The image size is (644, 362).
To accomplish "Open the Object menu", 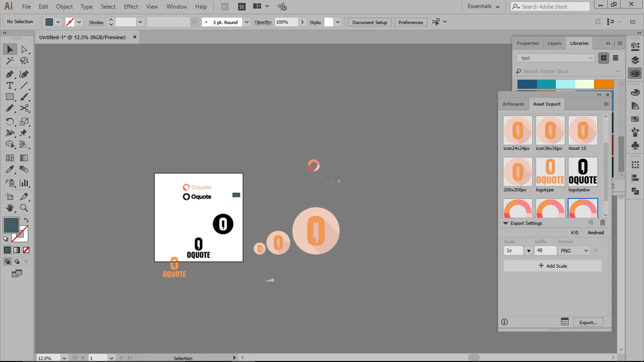I will point(64,7).
